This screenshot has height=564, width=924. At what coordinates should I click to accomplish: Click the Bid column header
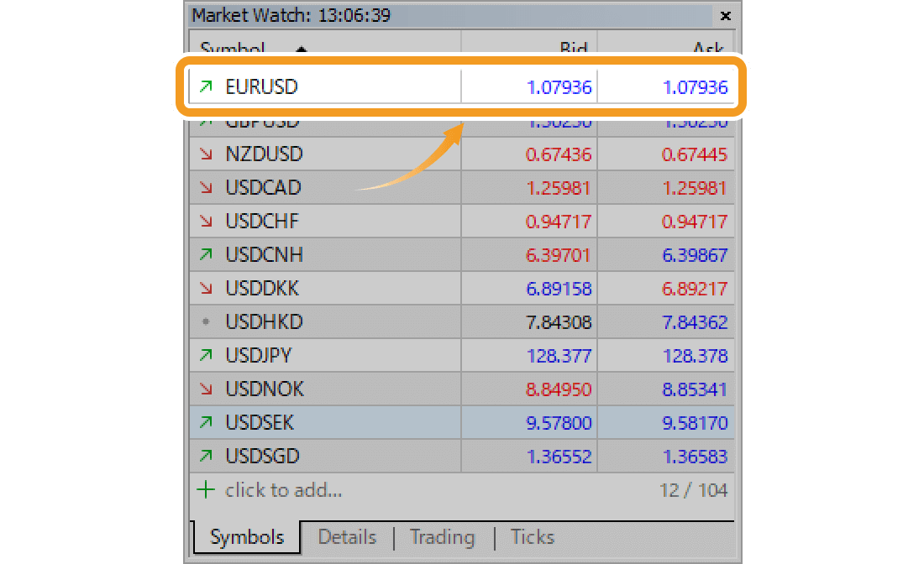575,49
